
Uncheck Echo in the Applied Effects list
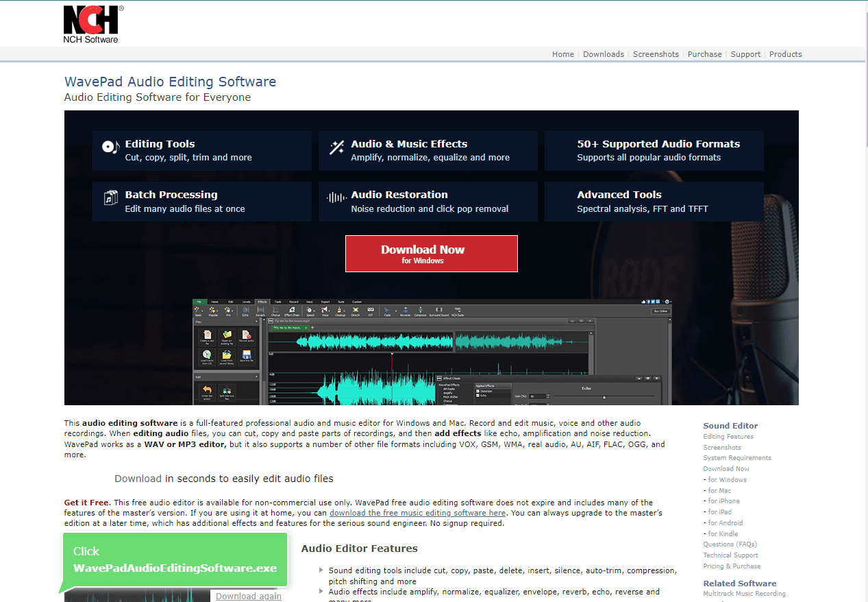478,395
